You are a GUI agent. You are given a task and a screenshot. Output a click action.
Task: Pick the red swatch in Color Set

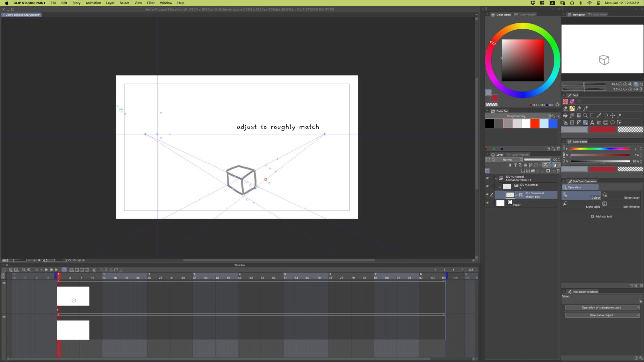(x=535, y=124)
